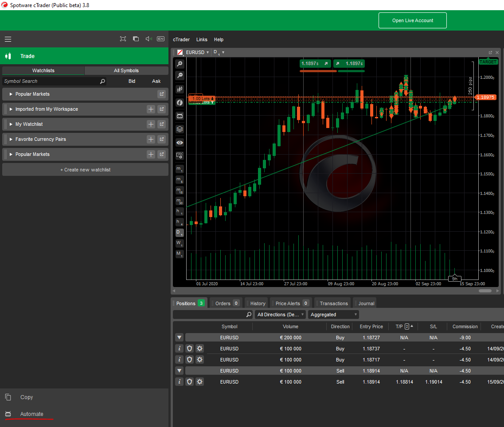
Task: Change chart type with candlestick icon
Action: pos(180,89)
